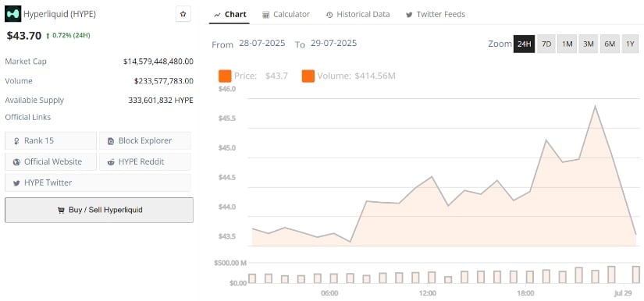The image size is (644, 301).
Task: Click the 06:00 axis label
Action: point(329,293)
